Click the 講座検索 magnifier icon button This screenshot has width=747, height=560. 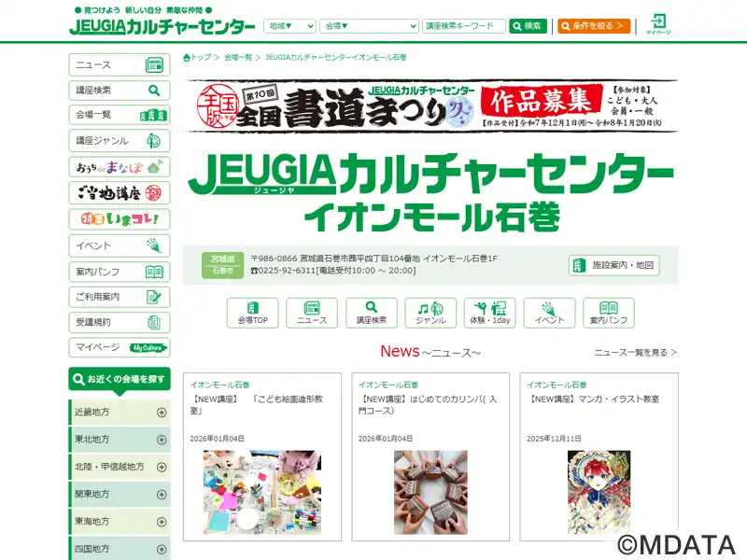click(371, 313)
